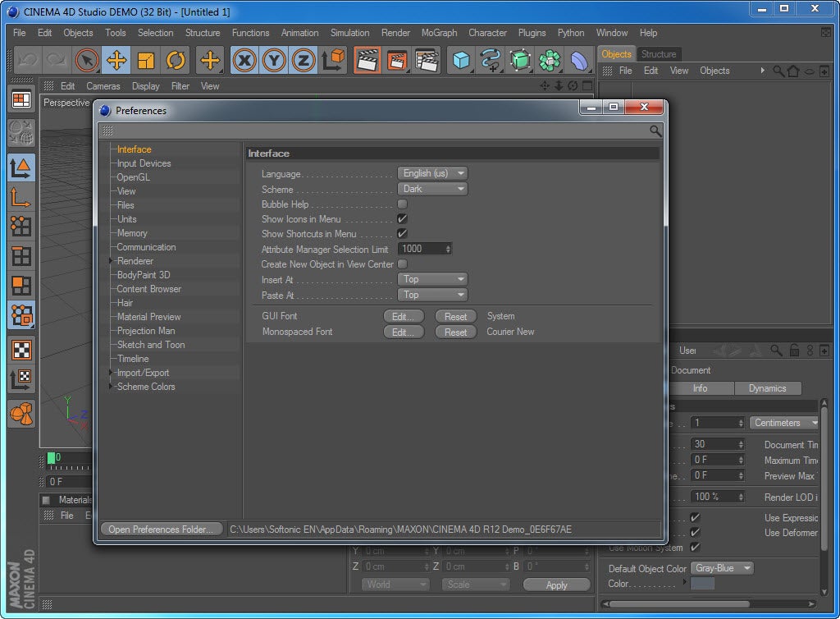Viewport: 840px width, 619px height.
Task: Switch to the Structure tab
Action: click(x=659, y=54)
